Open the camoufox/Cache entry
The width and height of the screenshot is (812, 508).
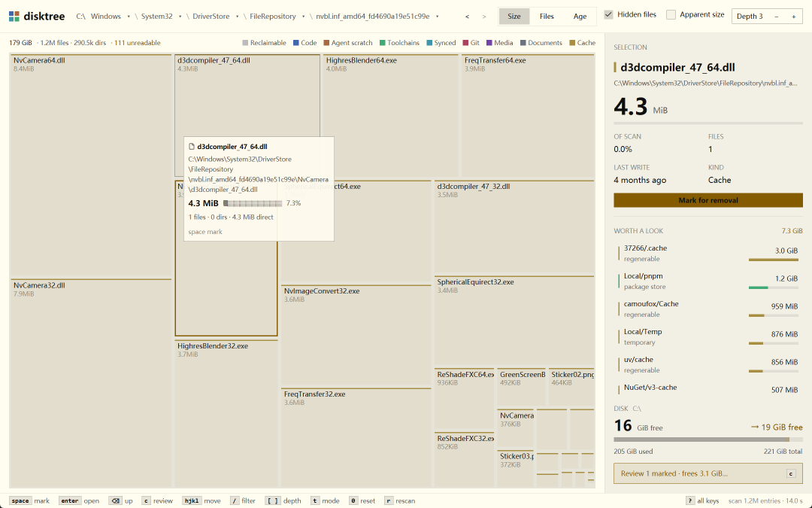(708, 309)
